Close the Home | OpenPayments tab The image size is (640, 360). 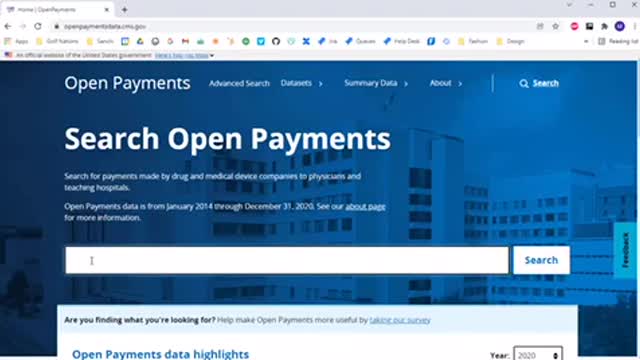tap(107, 9)
